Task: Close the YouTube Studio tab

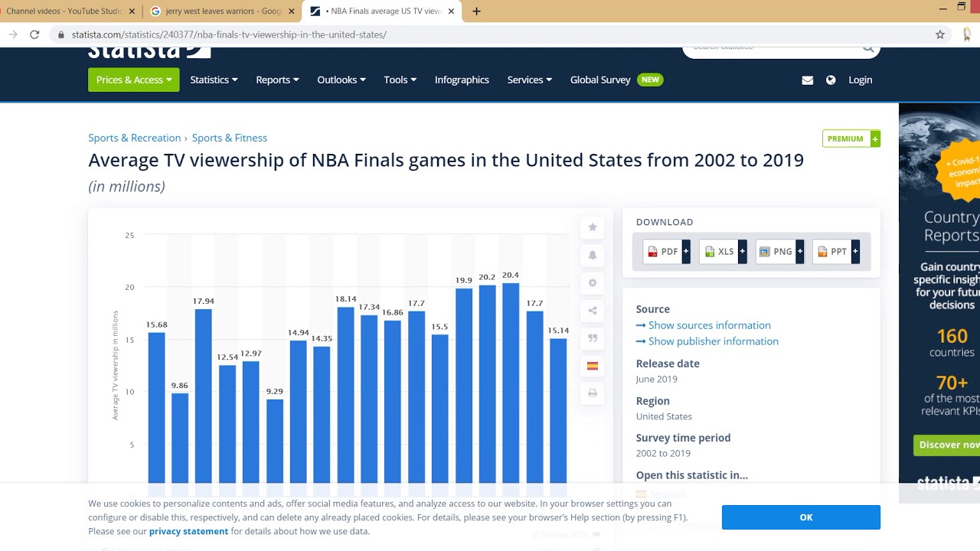Action: [x=132, y=11]
